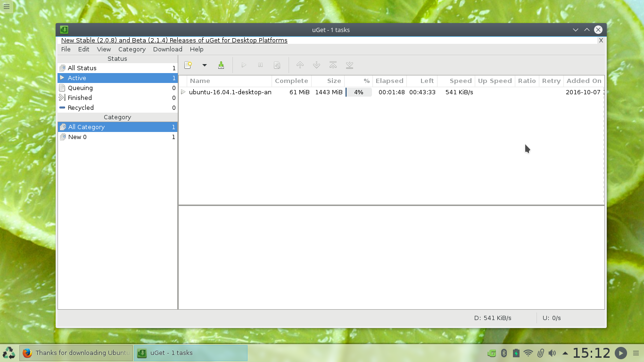Open the File menu
This screenshot has width=644, height=362.
pos(66,49)
